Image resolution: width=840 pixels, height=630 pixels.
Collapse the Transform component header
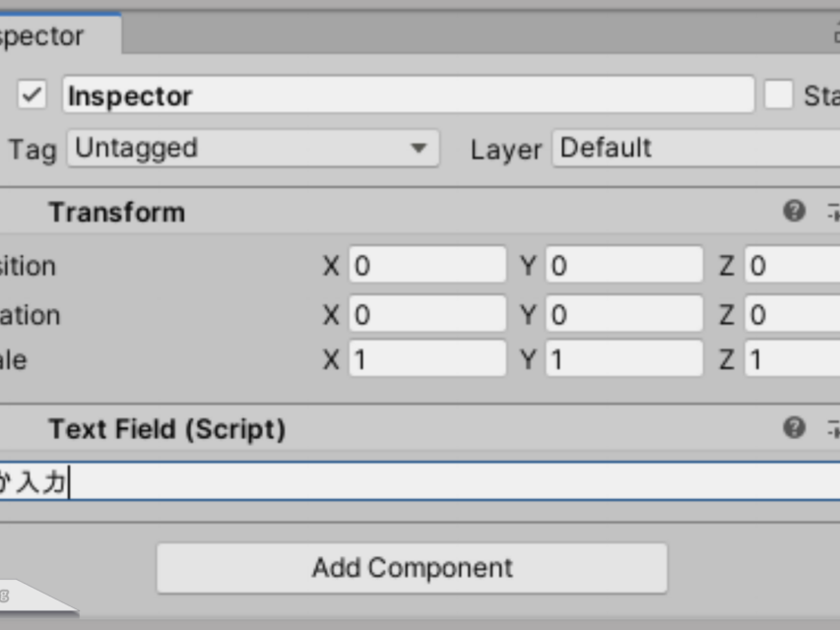point(117,213)
